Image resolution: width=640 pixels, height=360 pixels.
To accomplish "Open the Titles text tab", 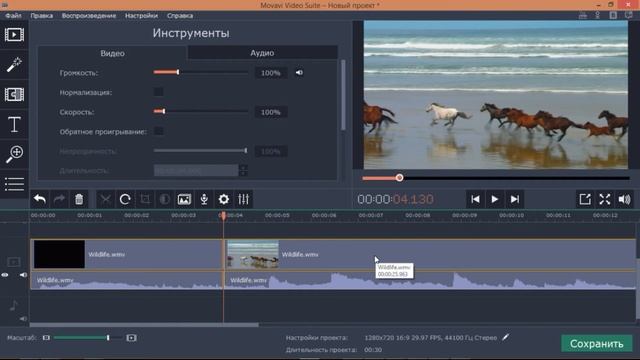I will point(14,124).
